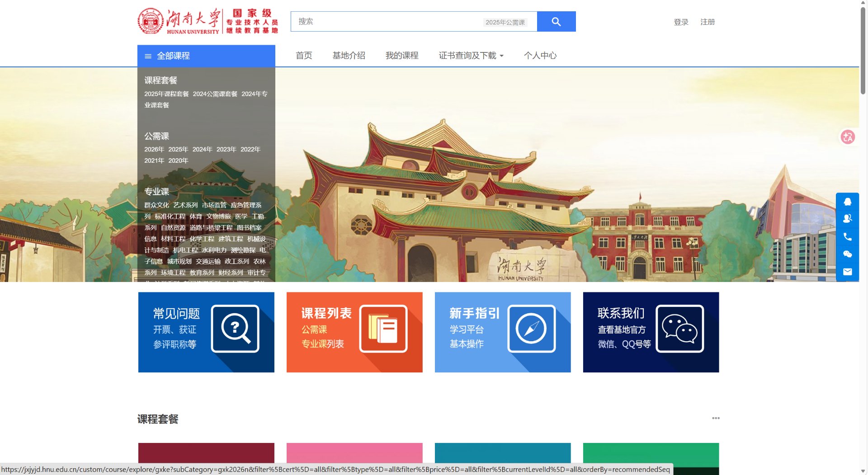Click the phone icon in side panel
868x475 pixels.
[x=848, y=237]
